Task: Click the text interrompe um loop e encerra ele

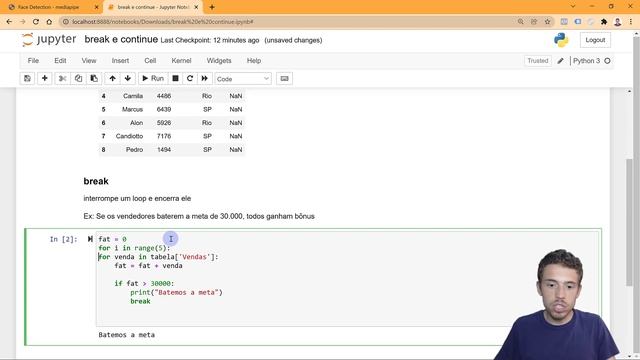Action: click(x=137, y=198)
